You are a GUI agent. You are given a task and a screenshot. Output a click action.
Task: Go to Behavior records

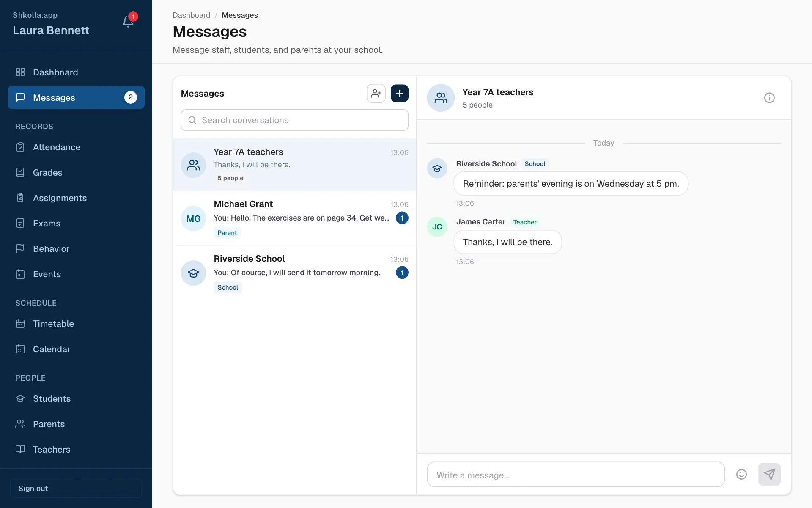(76, 249)
